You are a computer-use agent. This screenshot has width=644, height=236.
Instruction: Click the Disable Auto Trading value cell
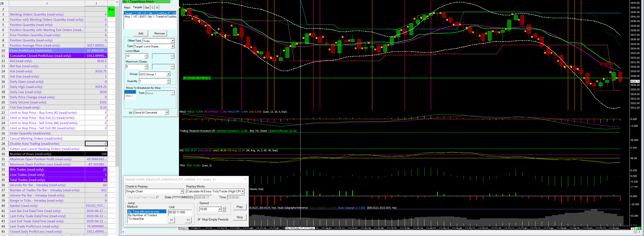(x=96, y=144)
